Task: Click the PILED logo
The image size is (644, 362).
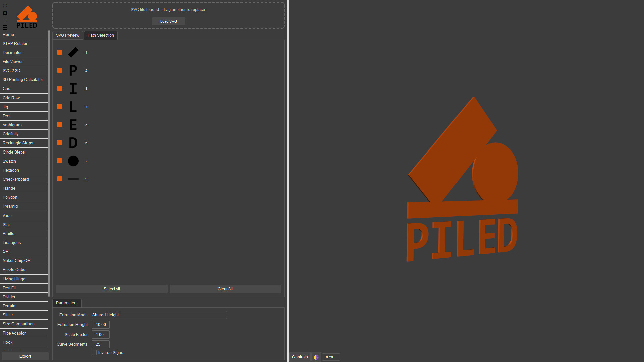Action: pos(27,17)
